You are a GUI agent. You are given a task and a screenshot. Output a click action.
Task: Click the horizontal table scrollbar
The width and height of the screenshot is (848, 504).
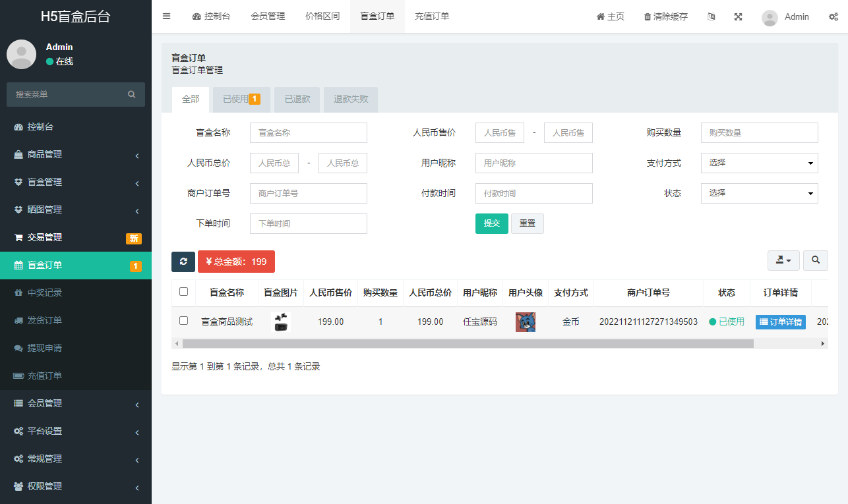tap(468, 343)
